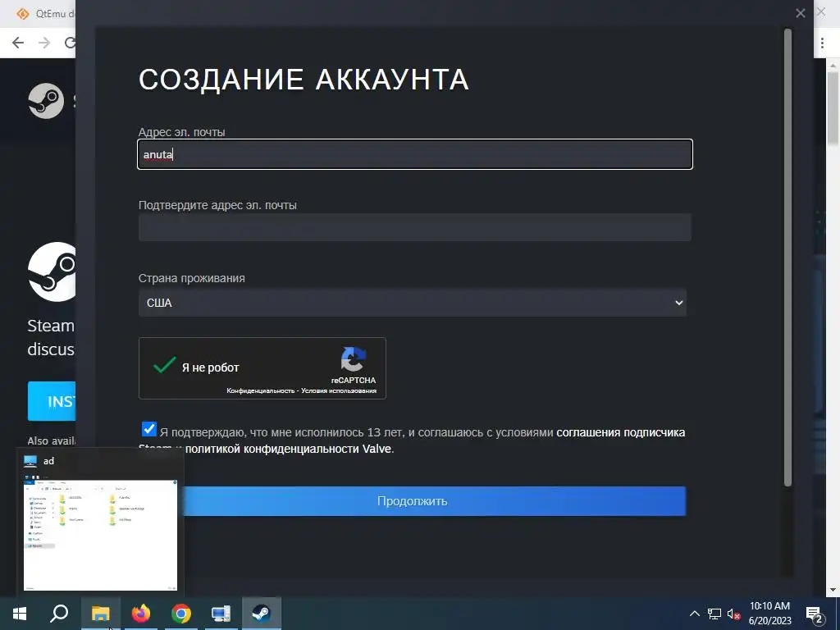The height and width of the screenshot is (630, 840).
Task: Click the dialog's vertical scrollbar
Action: (x=787, y=257)
